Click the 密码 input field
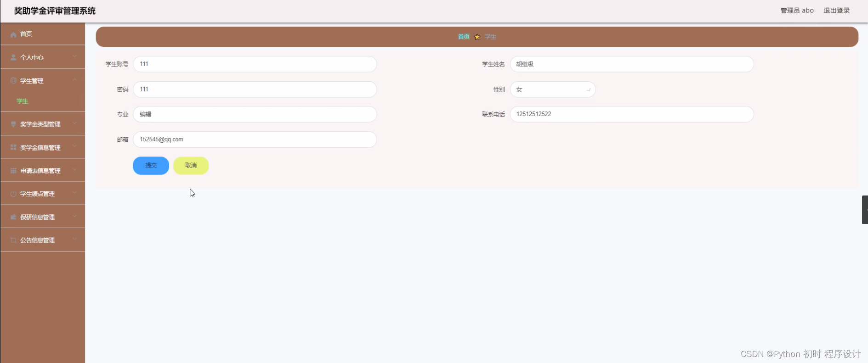868x363 pixels. point(255,89)
